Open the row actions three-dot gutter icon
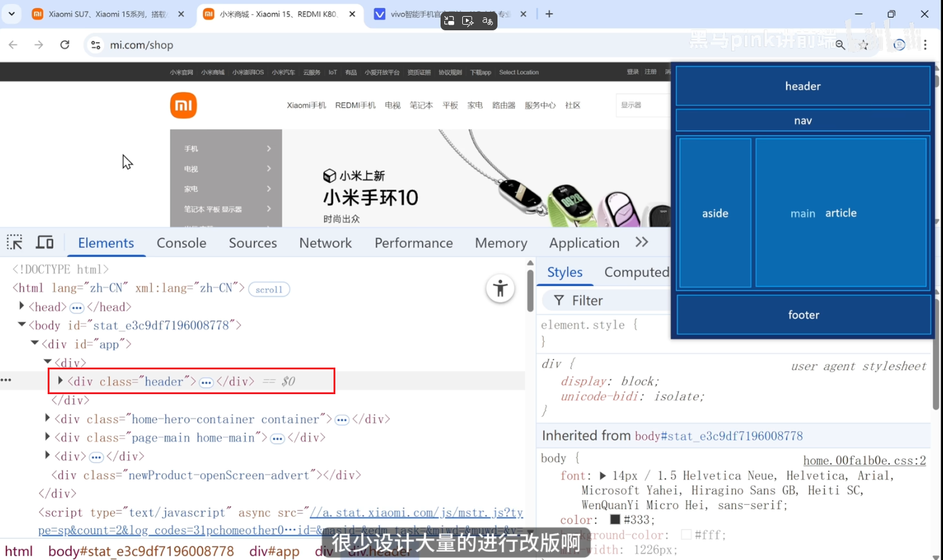The width and height of the screenshot is (943, 560). click(6, 380)
